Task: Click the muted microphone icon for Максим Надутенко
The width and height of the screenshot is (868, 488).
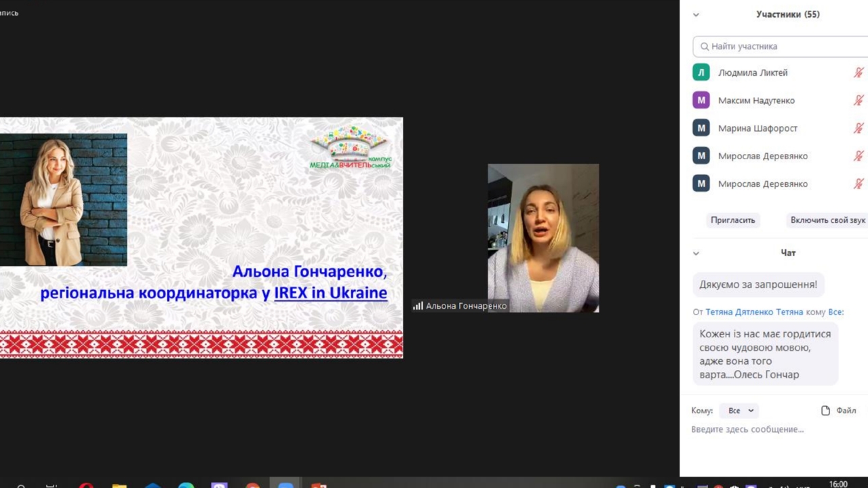Action: pos(859,100)
